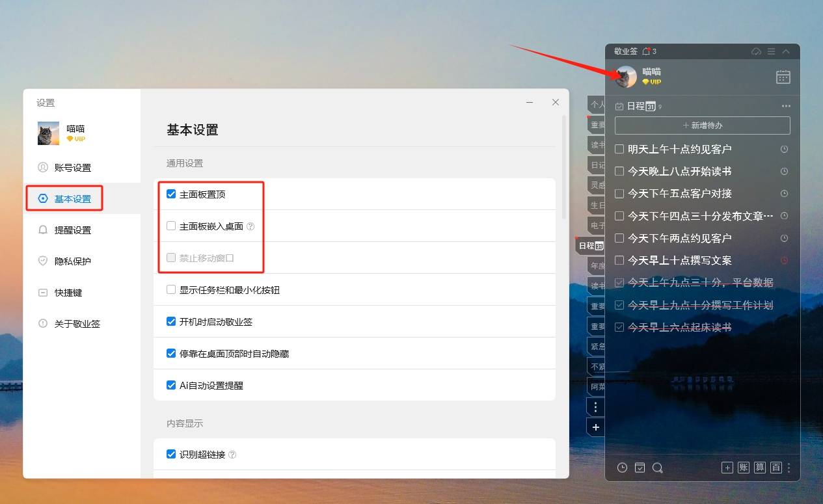Close the 设置 window
This screenshot has height=504, width=823.
[x=556, y=102]
